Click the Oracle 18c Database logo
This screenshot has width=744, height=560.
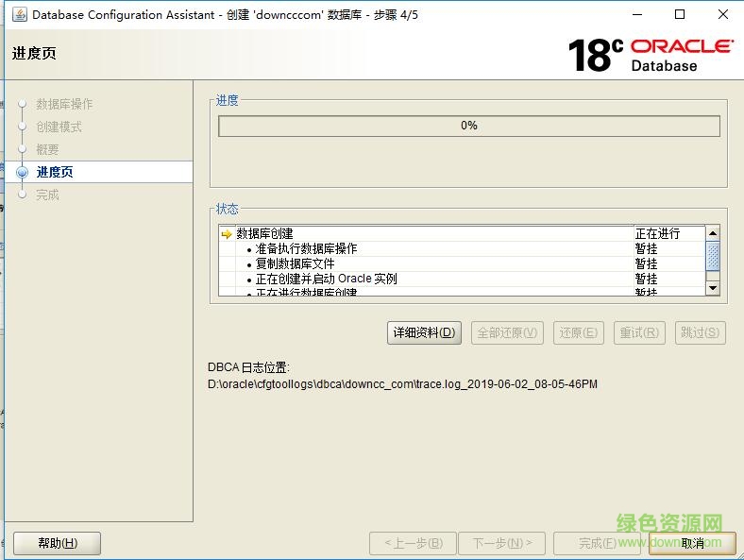tap(651, 55)
